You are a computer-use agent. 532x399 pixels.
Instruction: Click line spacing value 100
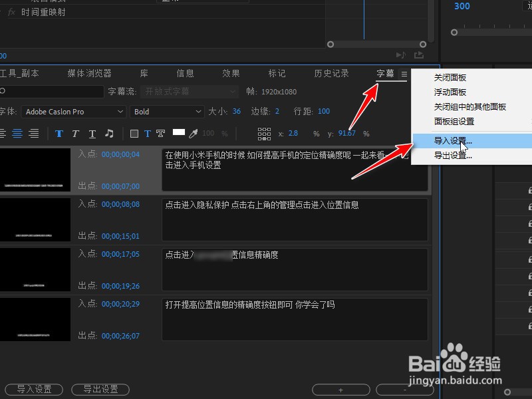point(324,111)
